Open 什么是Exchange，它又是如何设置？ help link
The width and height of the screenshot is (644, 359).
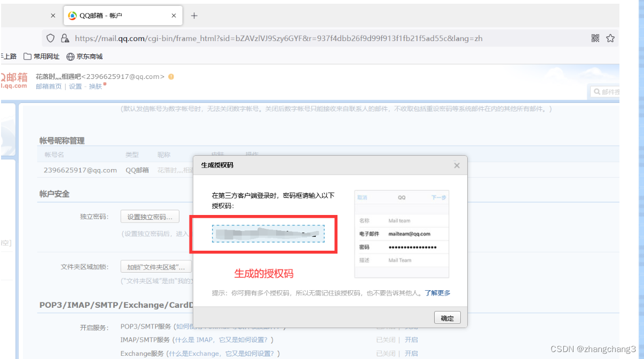222,353
